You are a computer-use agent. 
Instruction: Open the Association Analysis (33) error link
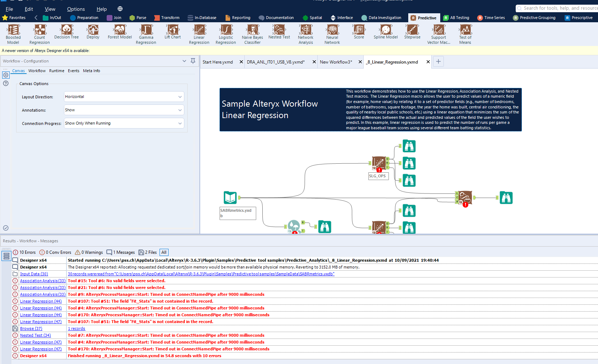point(42,280)
